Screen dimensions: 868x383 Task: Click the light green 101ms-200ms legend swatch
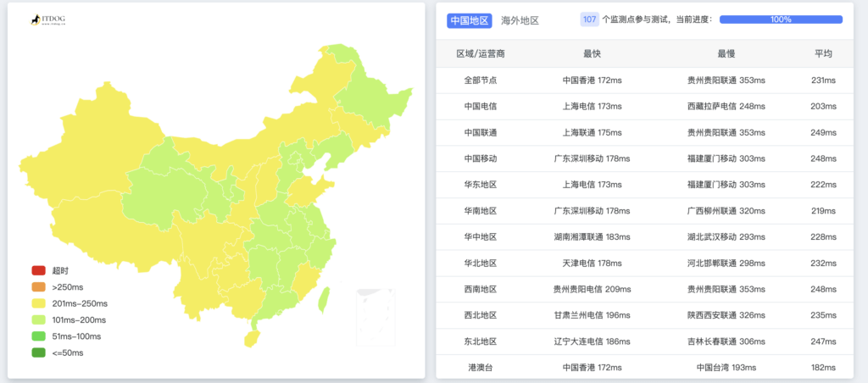tap(38, 320)
